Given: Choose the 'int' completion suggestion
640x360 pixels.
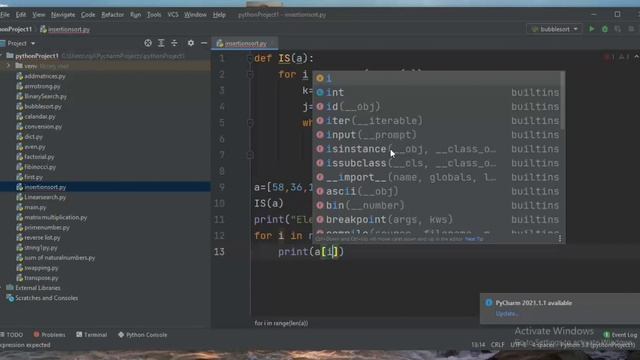Looking at the screenshot, I should point(437,93).
